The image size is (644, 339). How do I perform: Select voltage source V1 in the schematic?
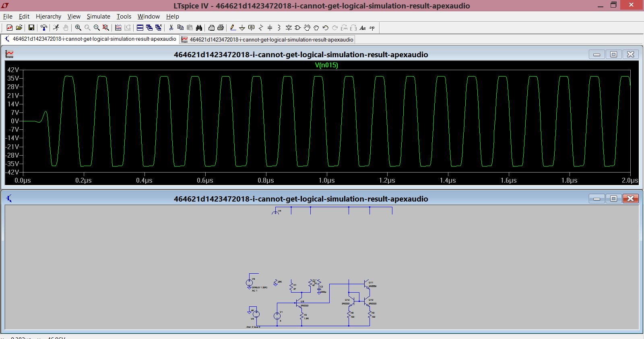pos(277,316)
